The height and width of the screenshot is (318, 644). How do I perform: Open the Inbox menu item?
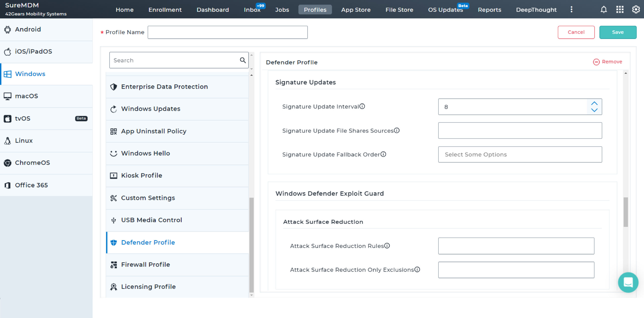click(x=252, y=10)
